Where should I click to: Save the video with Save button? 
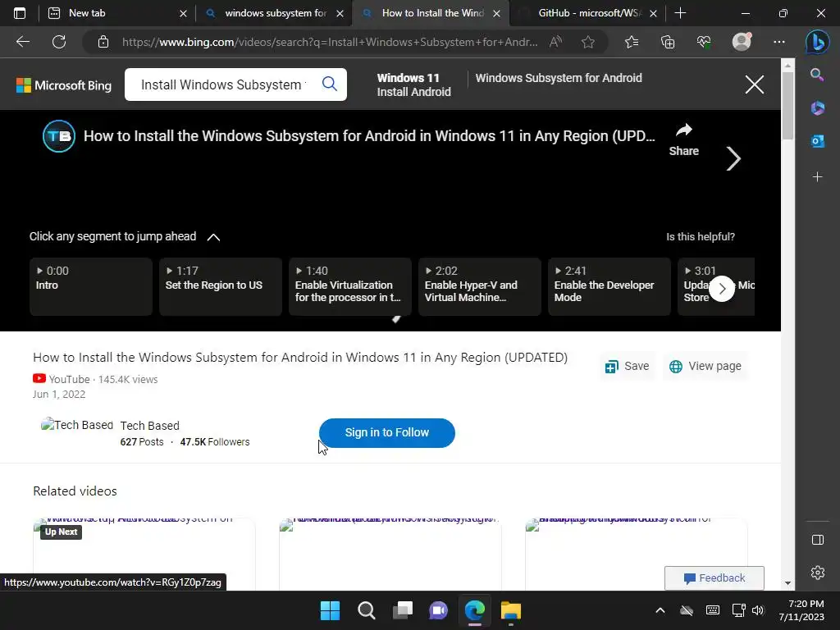click(x=627, y=367)
